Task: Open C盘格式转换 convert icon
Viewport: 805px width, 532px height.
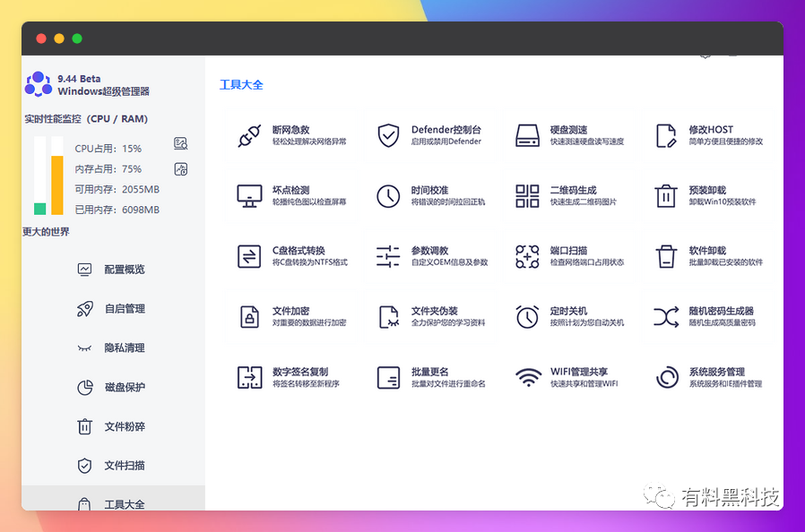Action: (x=249, y=256)
